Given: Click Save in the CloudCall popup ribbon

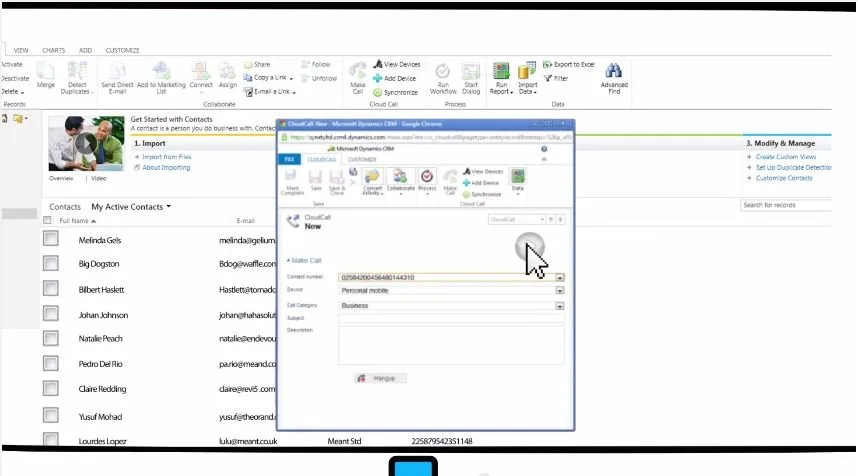Looking at the screenshot, I should (x=316, y=181).
